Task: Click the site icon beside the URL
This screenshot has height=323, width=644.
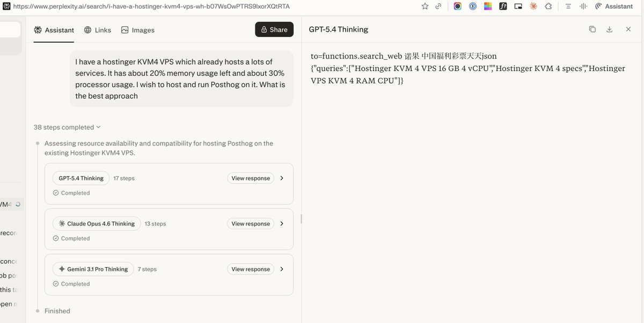Action: (x=6, y=6)
